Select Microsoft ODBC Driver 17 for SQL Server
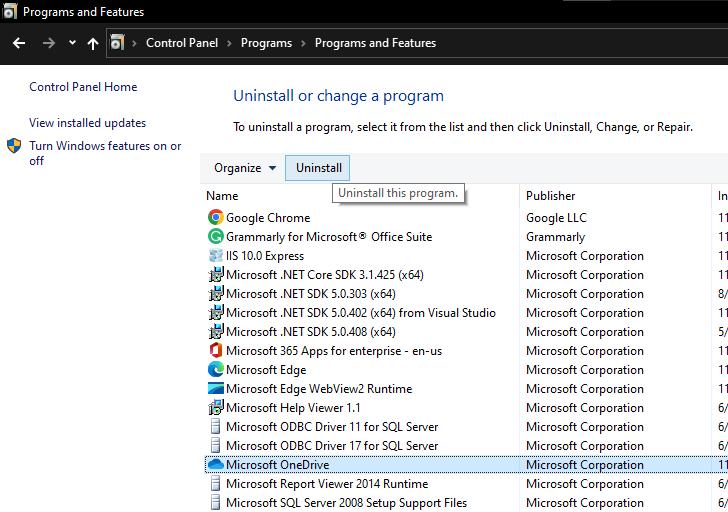Image resolution: width=728 pixels, height=512 pixels. pyautogui.click(x=332, y=446)
